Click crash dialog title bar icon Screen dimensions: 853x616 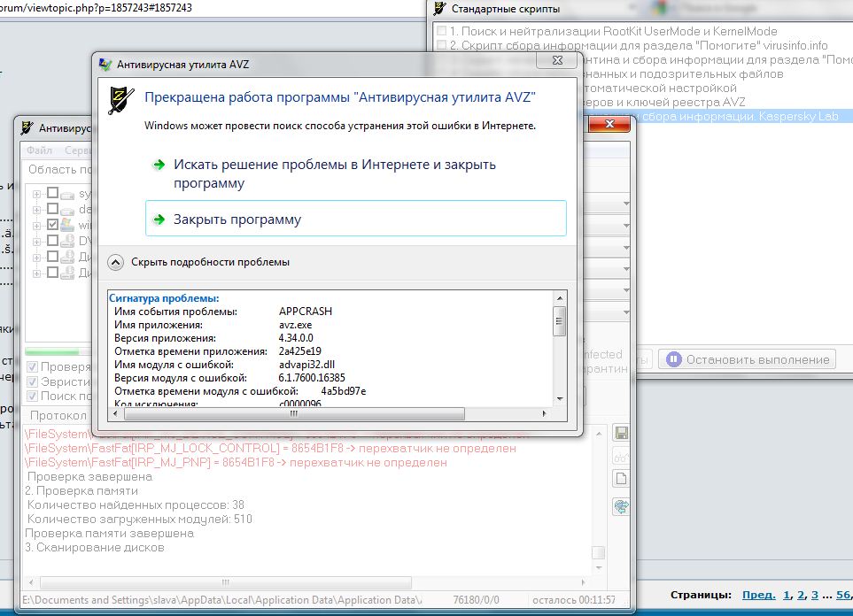pyautogui.click(x=105, y=65)
